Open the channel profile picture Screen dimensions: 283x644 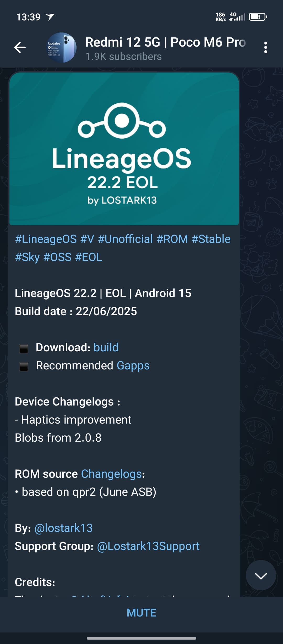(x=62, y=47)
